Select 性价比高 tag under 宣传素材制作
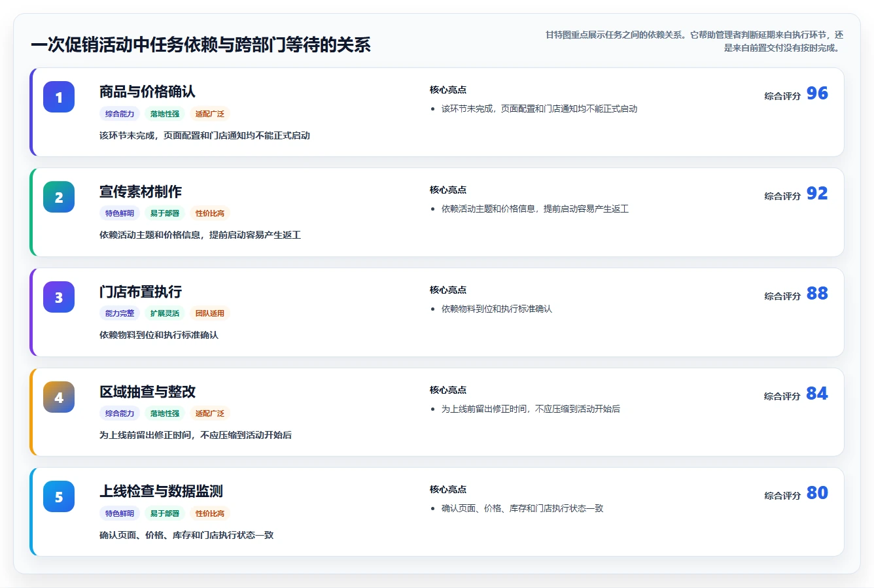Viewport: 874px width, 588px height. 210,213
